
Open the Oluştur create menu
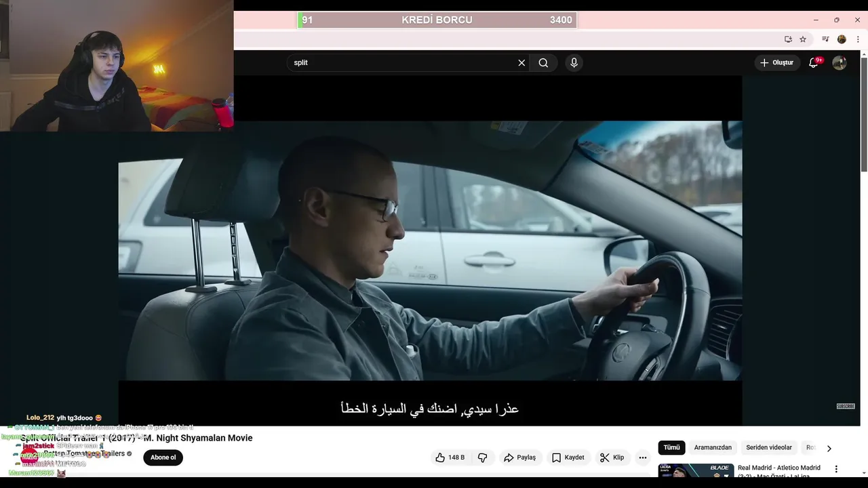pyautogui.click(x=777, y=62)
